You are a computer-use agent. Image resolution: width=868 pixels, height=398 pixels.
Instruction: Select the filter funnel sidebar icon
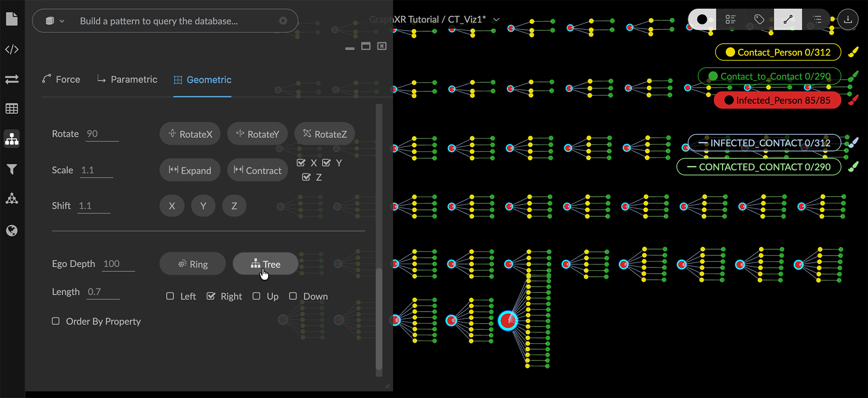[12, 169]
